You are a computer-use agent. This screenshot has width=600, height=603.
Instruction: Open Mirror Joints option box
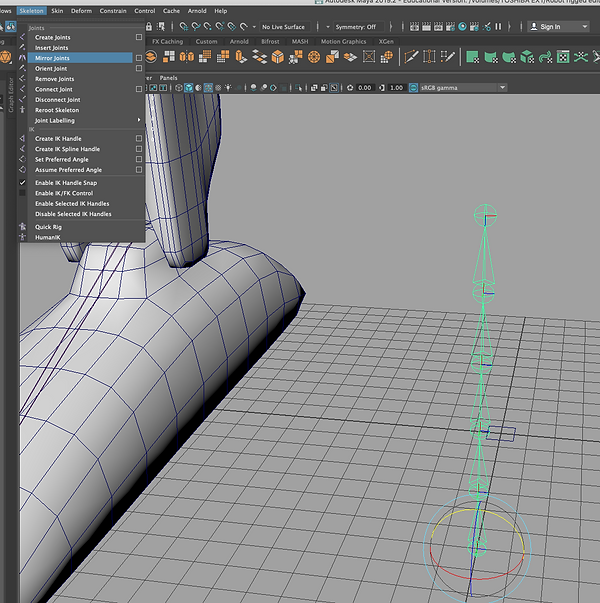click(x=139, y=58)
